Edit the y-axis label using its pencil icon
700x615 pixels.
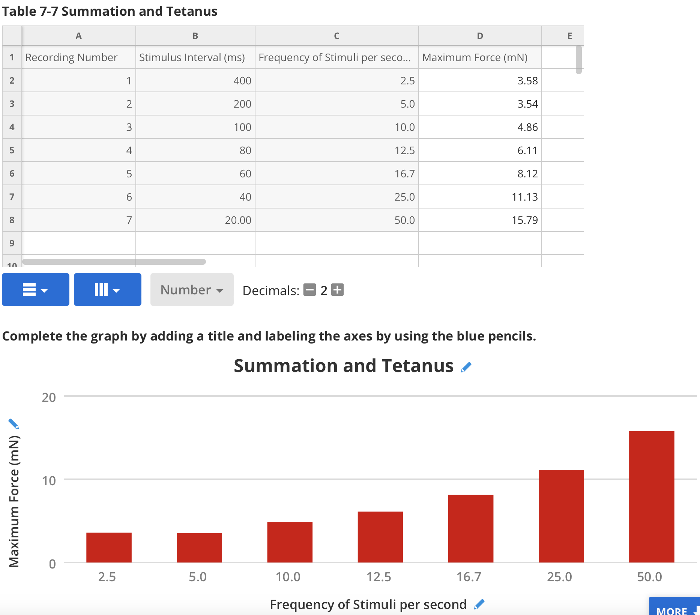click(x=14, y=424)
